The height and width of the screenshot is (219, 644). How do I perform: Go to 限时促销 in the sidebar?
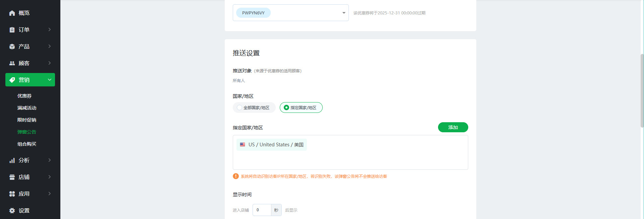tap(27, 120)
